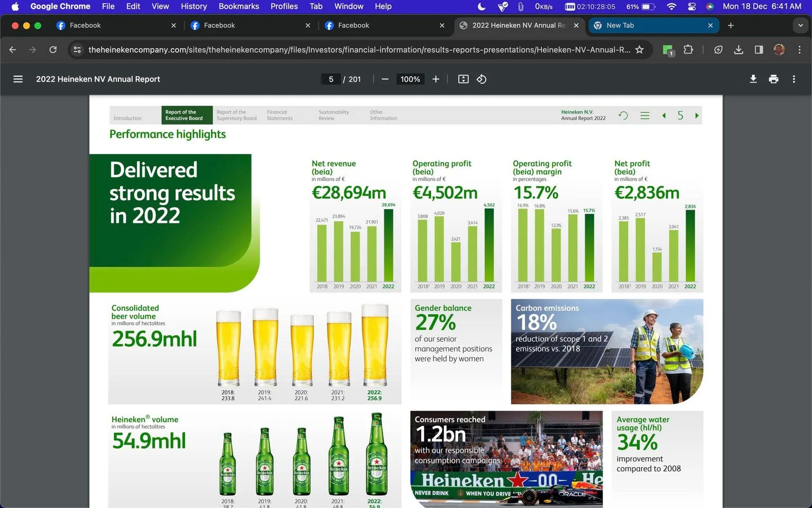Switch to the New Tab tab

pos(653,25)
